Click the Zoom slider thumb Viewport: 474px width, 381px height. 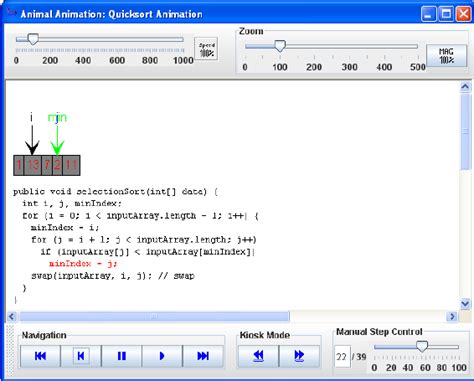pos(280,46)
